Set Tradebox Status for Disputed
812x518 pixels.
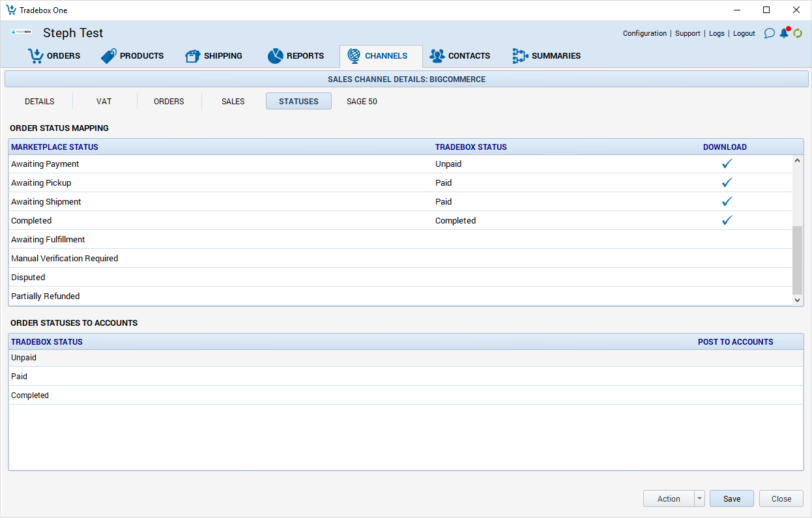[547, 278]
